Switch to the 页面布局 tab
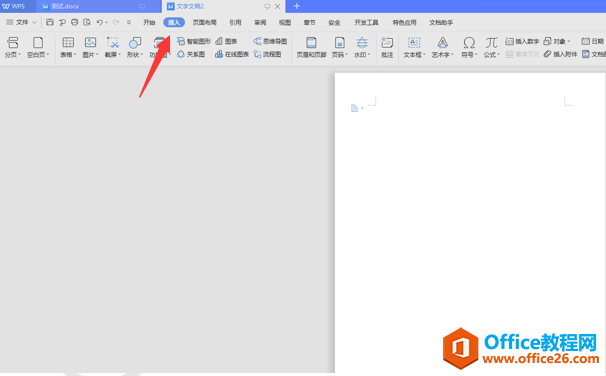This screenshot has height=376, width=606. tap(204, 22)
